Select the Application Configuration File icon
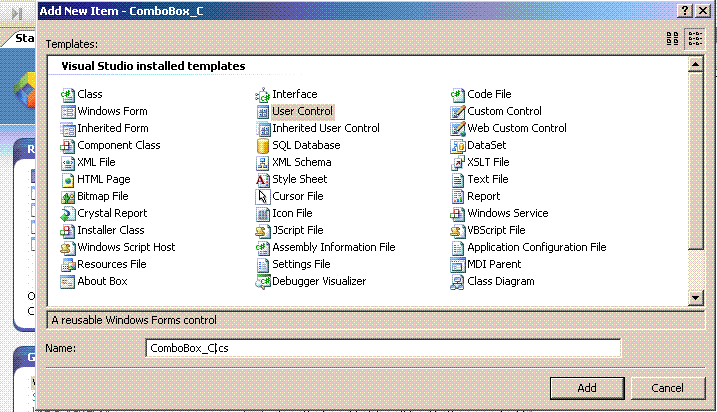717x412 pixels. click(x=457, y=247)
